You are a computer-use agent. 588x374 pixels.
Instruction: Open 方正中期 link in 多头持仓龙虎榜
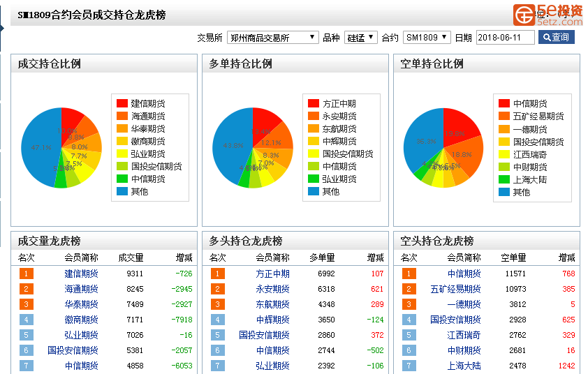[272, 274]
